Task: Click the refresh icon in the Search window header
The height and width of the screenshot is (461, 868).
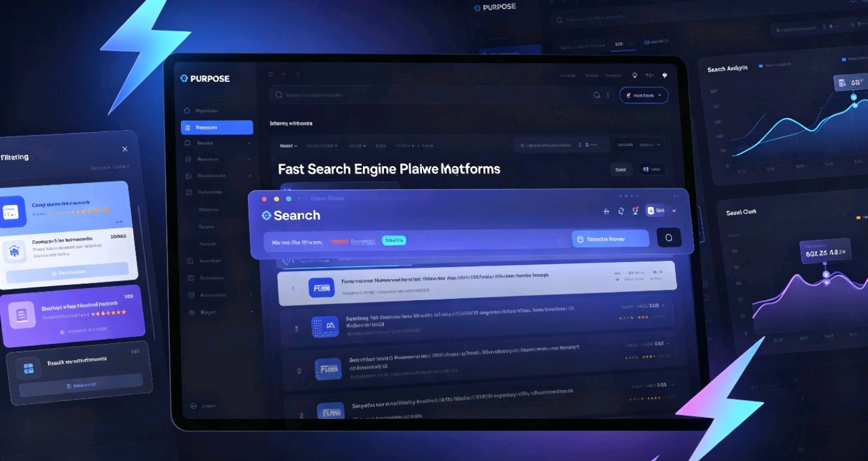Action: tap(621, 212)
